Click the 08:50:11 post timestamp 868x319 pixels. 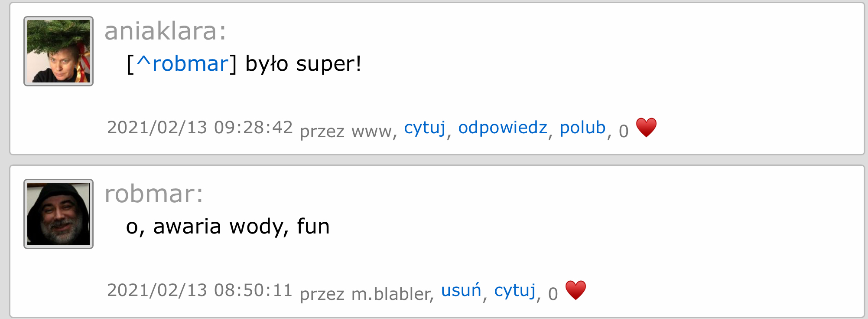[200, 290]
